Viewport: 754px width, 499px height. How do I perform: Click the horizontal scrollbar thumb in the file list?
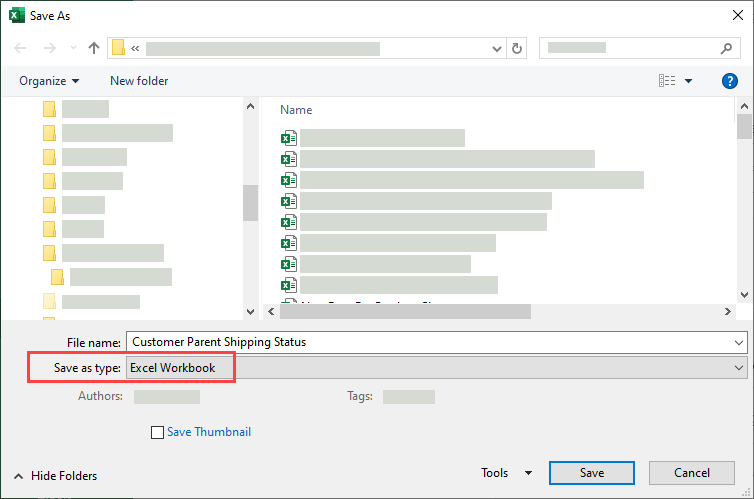pos(405,312)
